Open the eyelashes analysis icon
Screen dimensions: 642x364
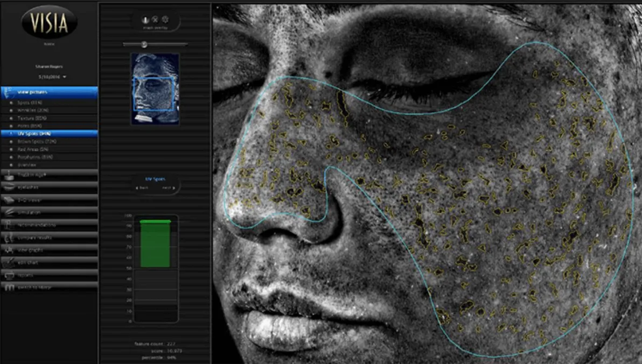click(9, 187)
